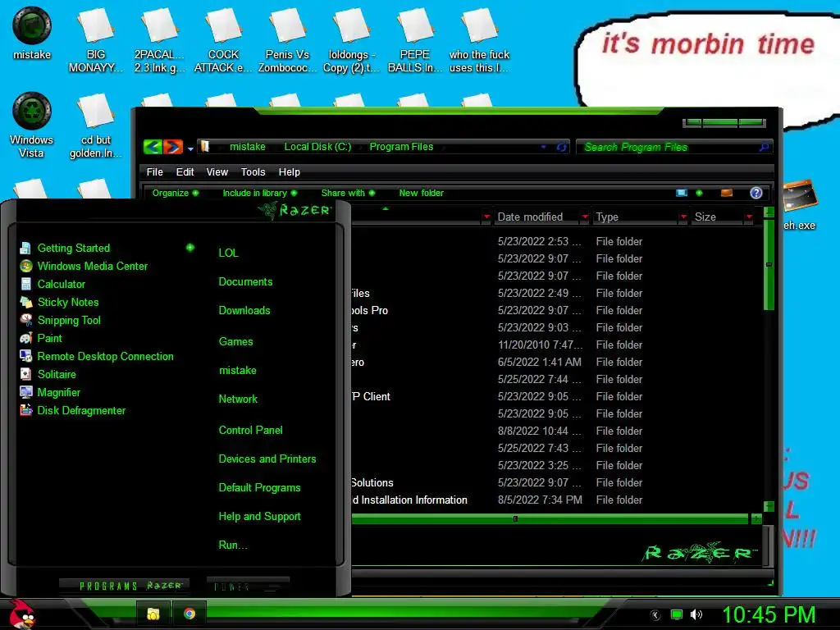840x630 pixels.
Task: Open the PEPE BALLS shortcut icon
Action: click(x=415, y=40)
